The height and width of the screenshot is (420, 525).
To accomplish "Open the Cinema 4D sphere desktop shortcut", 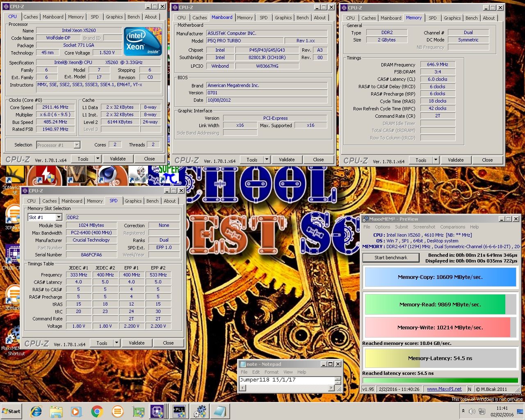I will 107,175.
